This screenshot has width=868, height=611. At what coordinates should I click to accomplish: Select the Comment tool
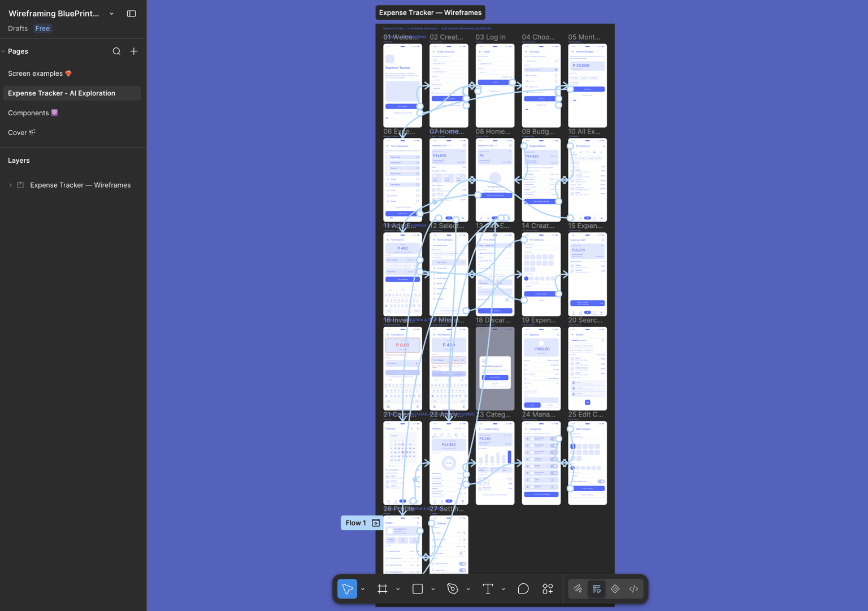coord(523,589)
